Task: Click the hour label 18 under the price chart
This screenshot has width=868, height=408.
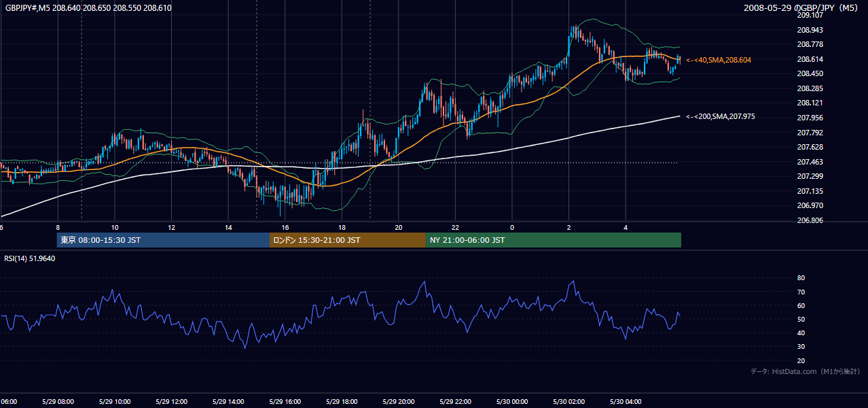Action: (x=342, y=227)
